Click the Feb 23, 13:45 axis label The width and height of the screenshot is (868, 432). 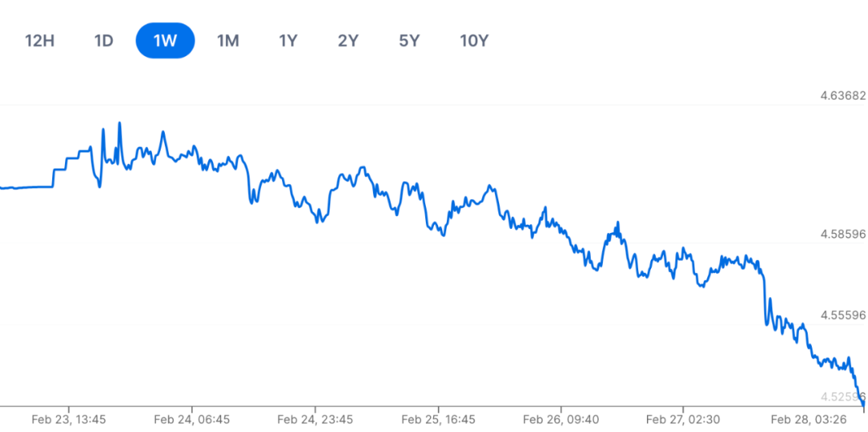click(68, 419)
